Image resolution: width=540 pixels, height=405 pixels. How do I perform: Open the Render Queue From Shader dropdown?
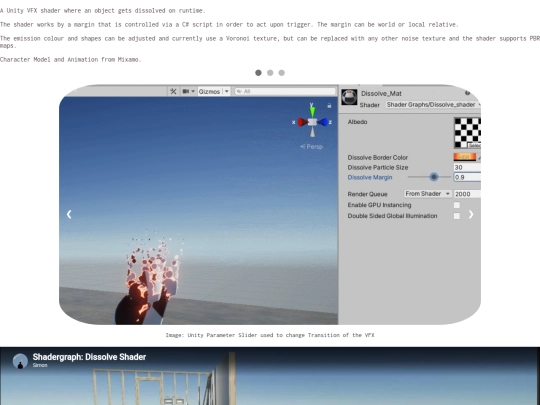pyautogui.click(x=427, y=194)
